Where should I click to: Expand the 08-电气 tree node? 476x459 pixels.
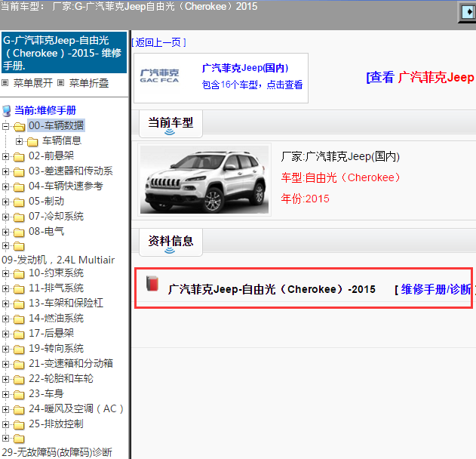pos(5,232)
